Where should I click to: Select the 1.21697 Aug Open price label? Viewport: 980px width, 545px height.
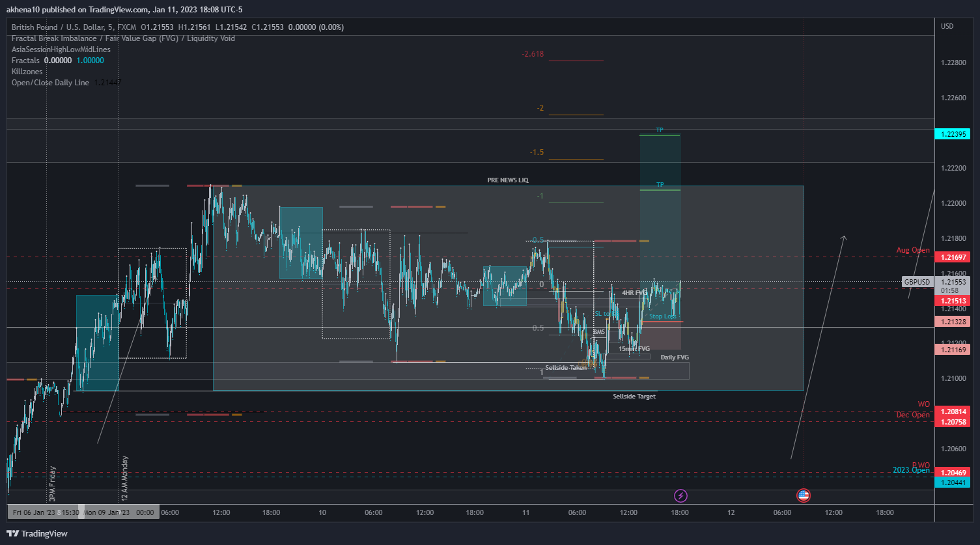(952, 257)
